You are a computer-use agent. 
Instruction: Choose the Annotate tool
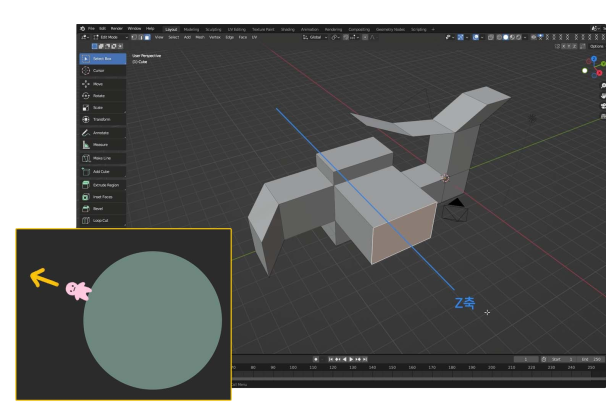(102, 132)
